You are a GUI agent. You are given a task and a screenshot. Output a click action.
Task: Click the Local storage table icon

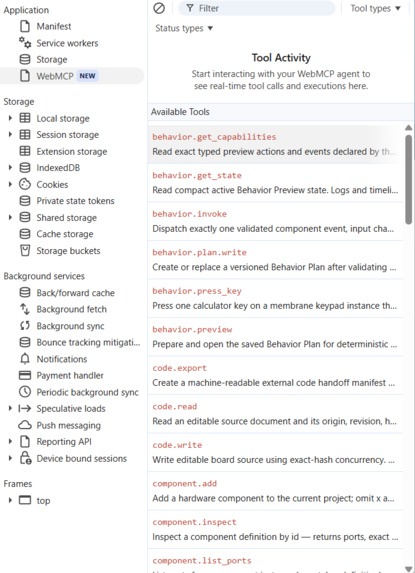25,118
